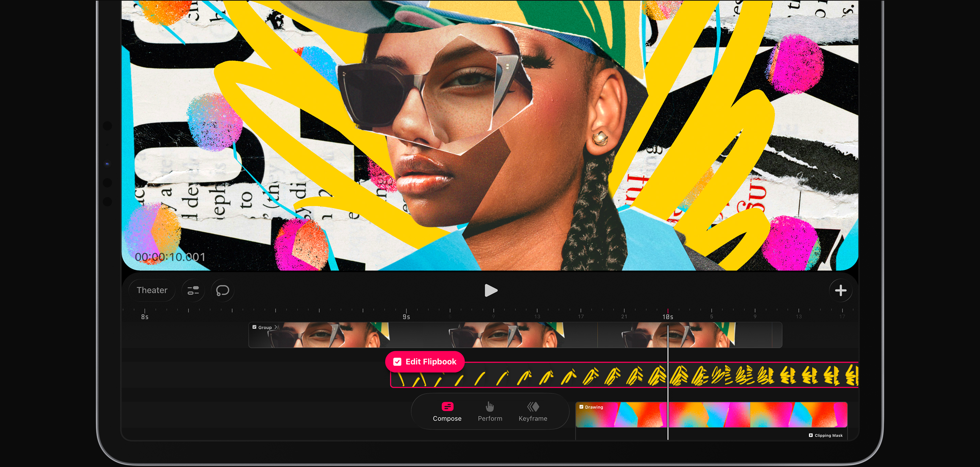Select the Keyframe tab label
Viewport: 980px width, 467px height.
[x=533, y=418]
